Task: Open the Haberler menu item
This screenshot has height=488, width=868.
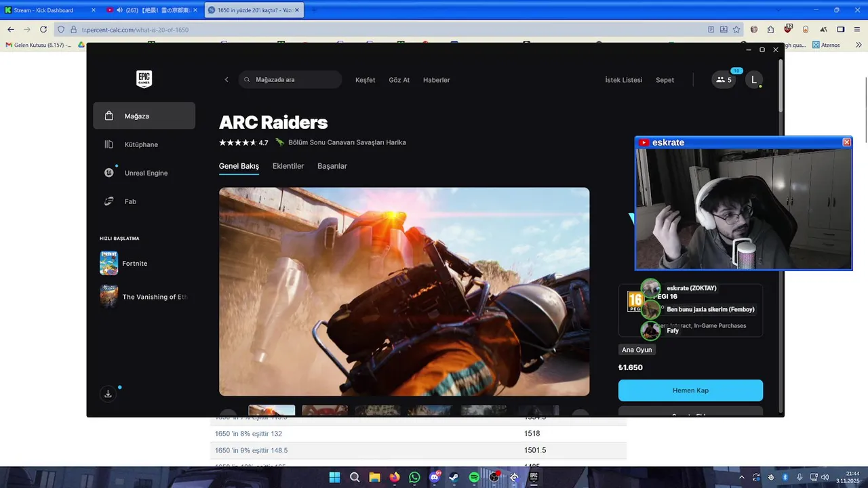Action: point(436,80)
